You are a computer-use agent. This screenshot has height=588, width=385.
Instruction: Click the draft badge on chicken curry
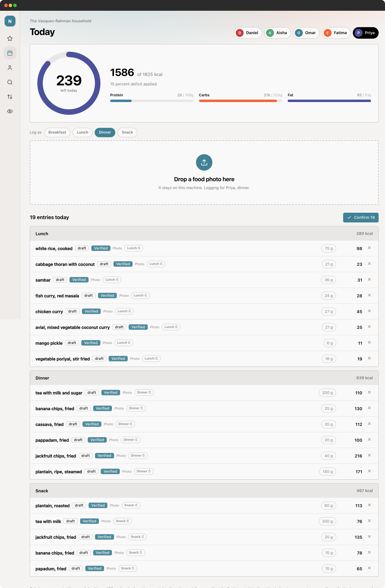click(x=72, y=311)
